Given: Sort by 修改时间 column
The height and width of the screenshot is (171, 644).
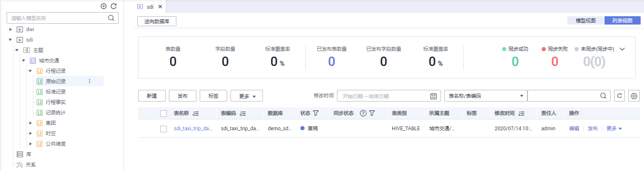Looking at the screenshot, I should [x=522, y=113].
